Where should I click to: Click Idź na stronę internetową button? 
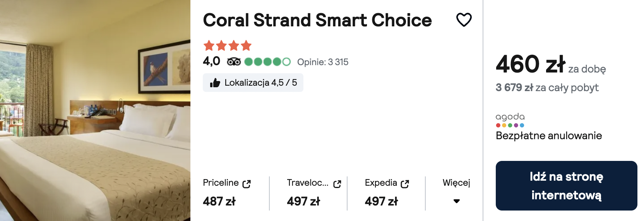pos(566,186)
